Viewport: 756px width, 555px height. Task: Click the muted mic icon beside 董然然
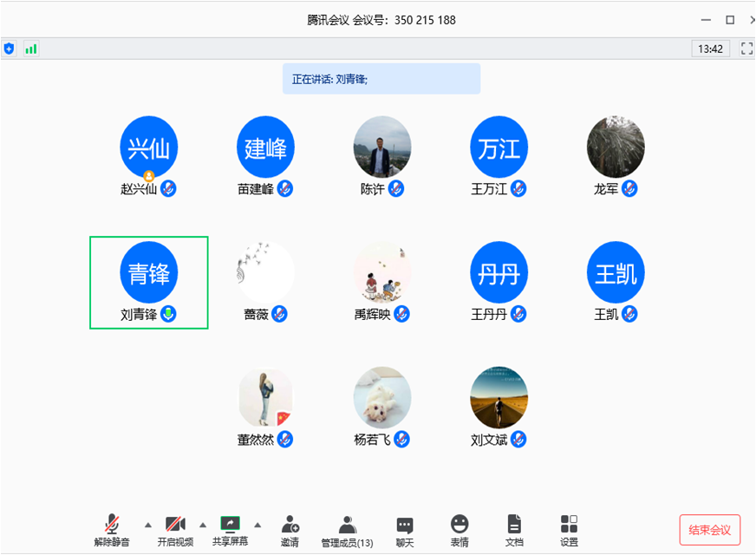click(285, 440)
